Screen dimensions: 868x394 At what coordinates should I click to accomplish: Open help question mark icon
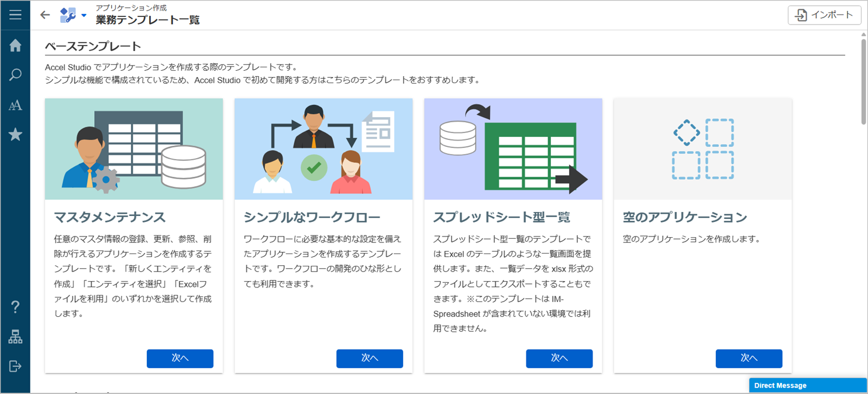tap(15, 306)
